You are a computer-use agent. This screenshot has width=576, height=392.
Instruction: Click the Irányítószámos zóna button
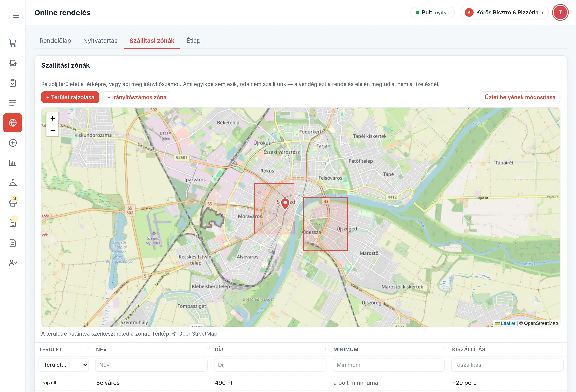137,97
